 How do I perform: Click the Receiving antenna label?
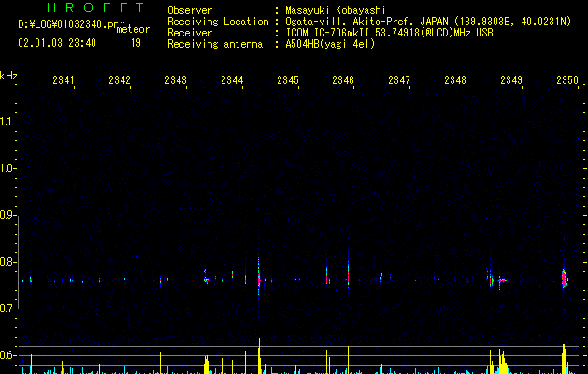click(x=215, y=44)
